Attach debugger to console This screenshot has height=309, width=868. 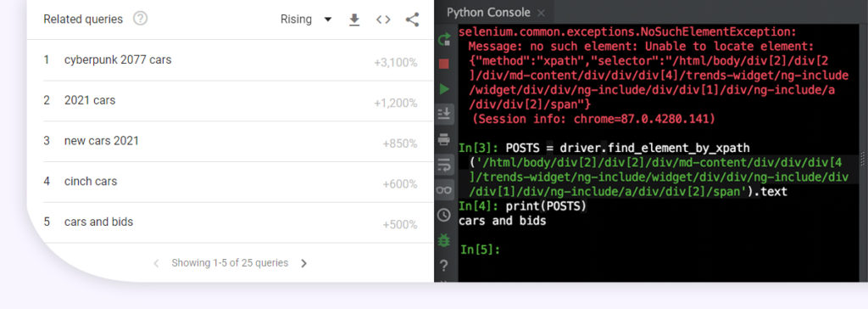(444, 240)
